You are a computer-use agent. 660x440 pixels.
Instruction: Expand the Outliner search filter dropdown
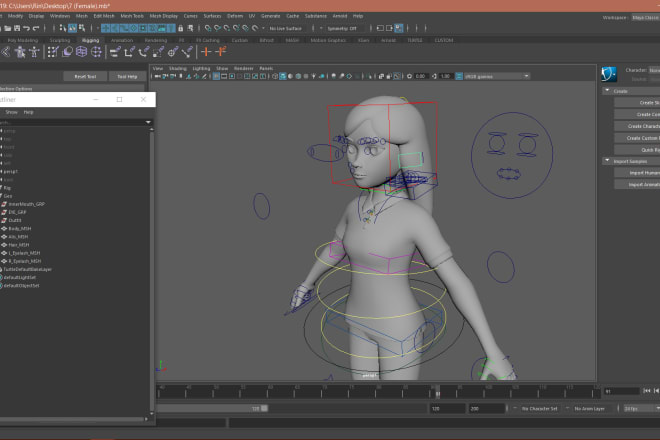(148, 122)
